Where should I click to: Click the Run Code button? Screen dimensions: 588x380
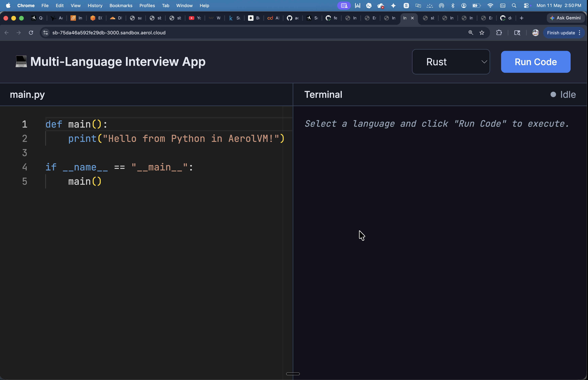tap(535, 62)
